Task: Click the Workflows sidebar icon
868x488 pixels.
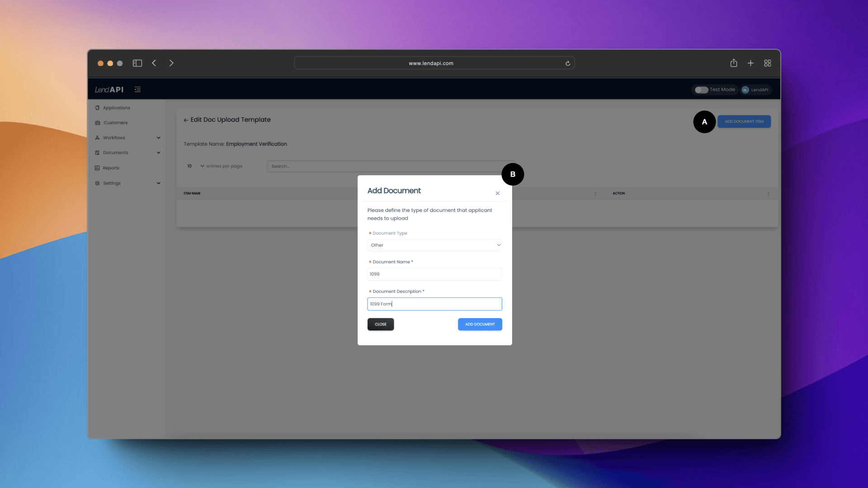Action: 97,138
